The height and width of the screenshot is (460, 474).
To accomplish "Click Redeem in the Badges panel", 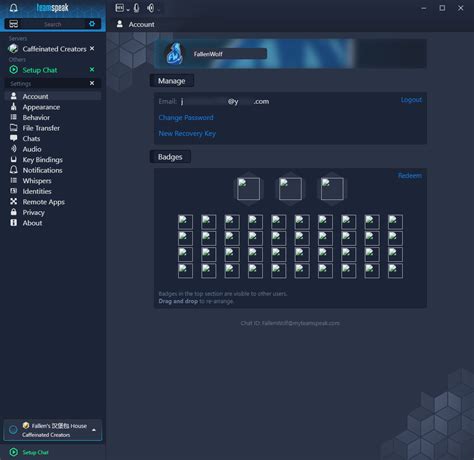I will [410, 176].
